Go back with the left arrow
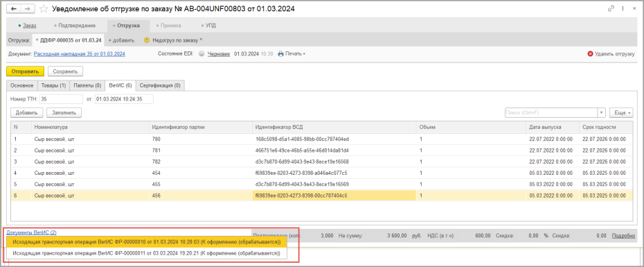The image size is (644, 267). [x=15, y=8]
